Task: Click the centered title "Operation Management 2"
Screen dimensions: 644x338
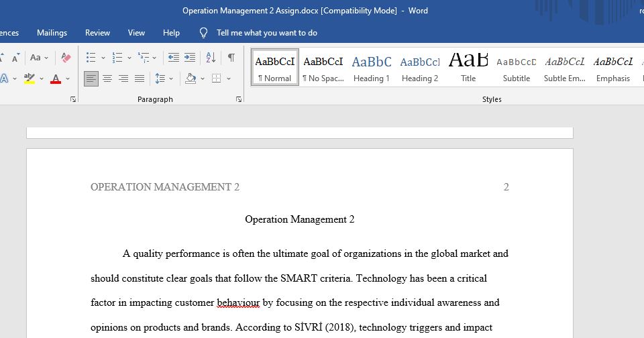Action: (299, 219)
